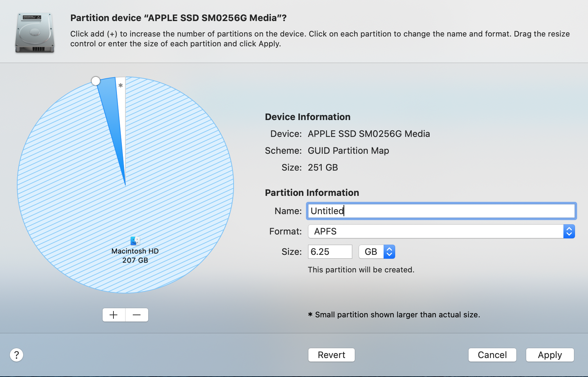The width and height of the screenshot is (588, 377).
Task: Click the Cancel button
Action: (x=492, y=355)
